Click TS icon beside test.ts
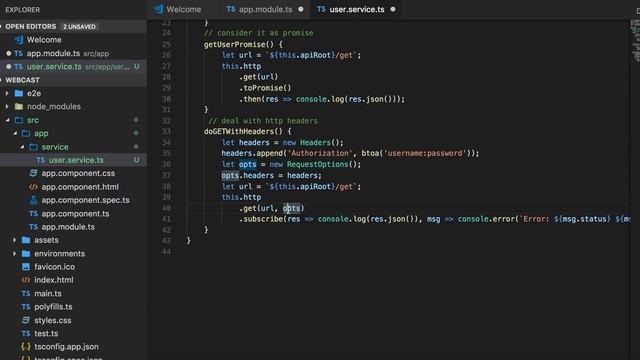 pyautogui.click(x=26, y=333)
